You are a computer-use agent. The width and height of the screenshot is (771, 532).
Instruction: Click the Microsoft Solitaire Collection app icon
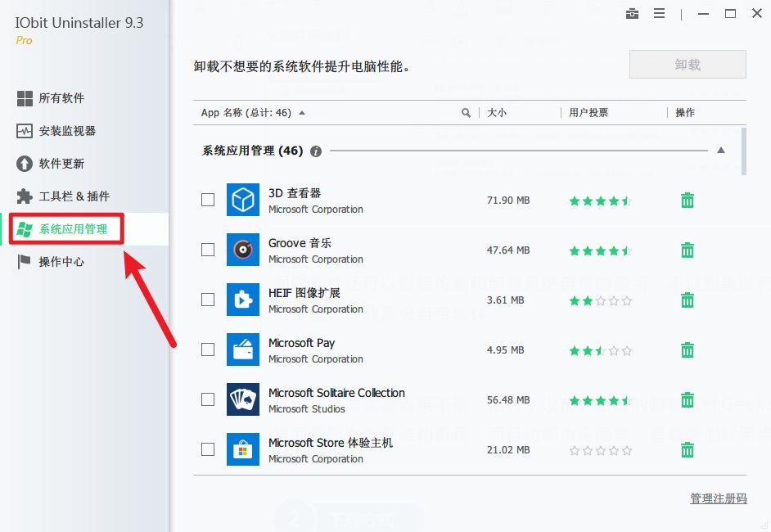242,399
